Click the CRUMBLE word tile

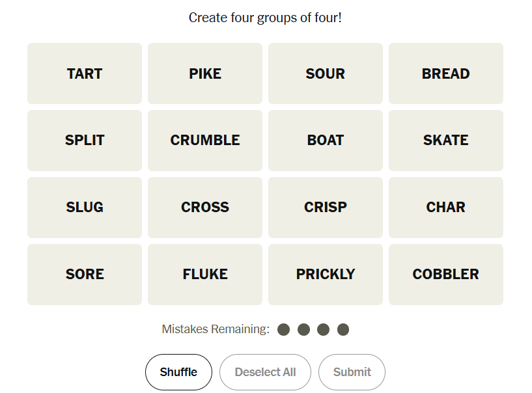(x=205, y=141)
